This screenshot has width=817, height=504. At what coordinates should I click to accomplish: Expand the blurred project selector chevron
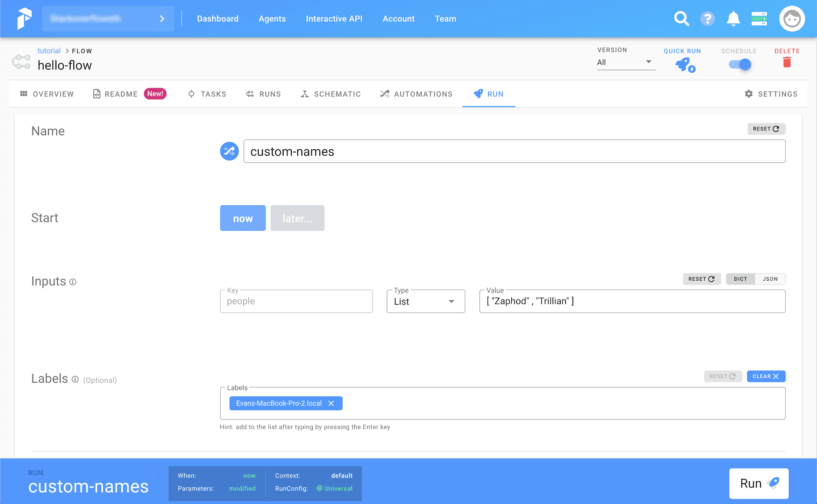tap(162, 19)
